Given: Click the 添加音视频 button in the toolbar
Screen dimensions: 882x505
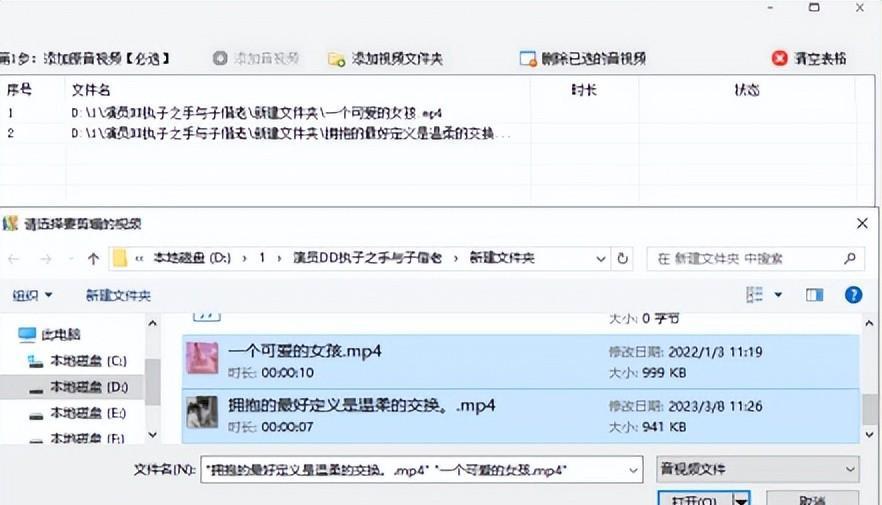Looking at the screenshot, I should (256, 58).
